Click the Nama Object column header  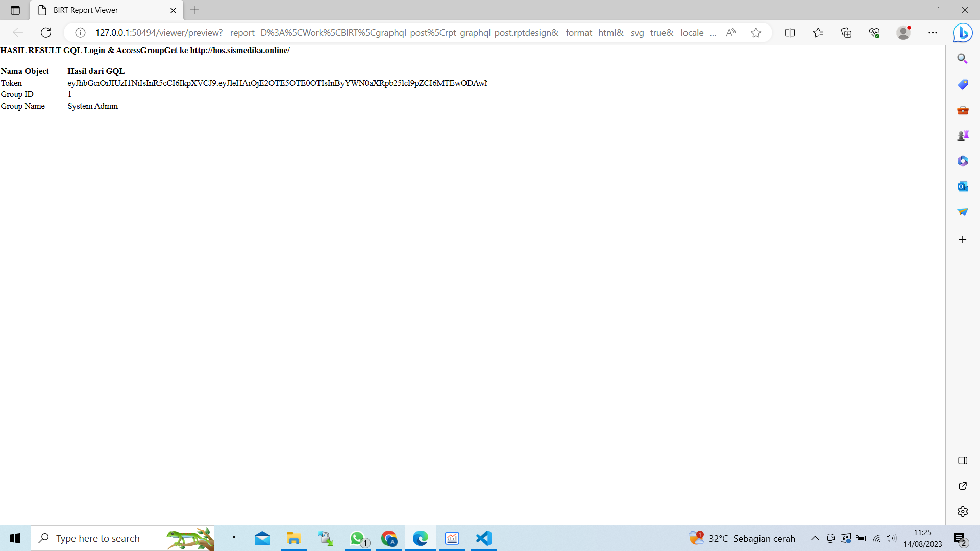tap(25, 71)
